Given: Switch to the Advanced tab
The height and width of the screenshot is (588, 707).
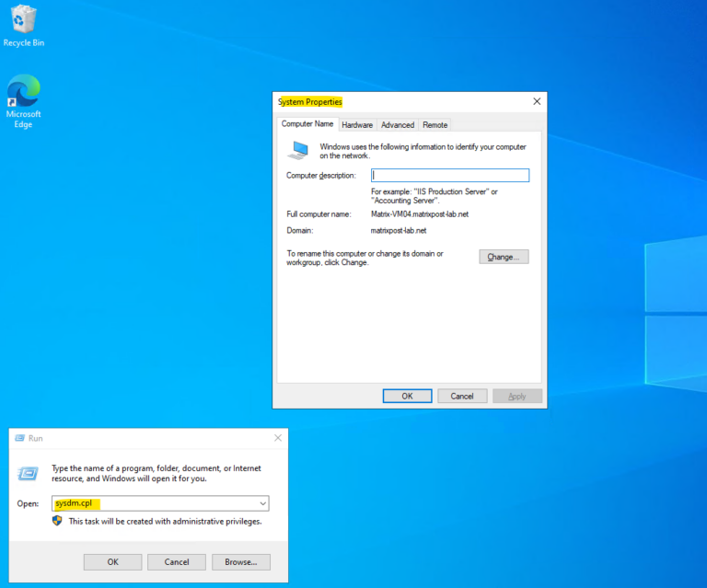Looking at the screenshot, I should [x=398, y=125].
